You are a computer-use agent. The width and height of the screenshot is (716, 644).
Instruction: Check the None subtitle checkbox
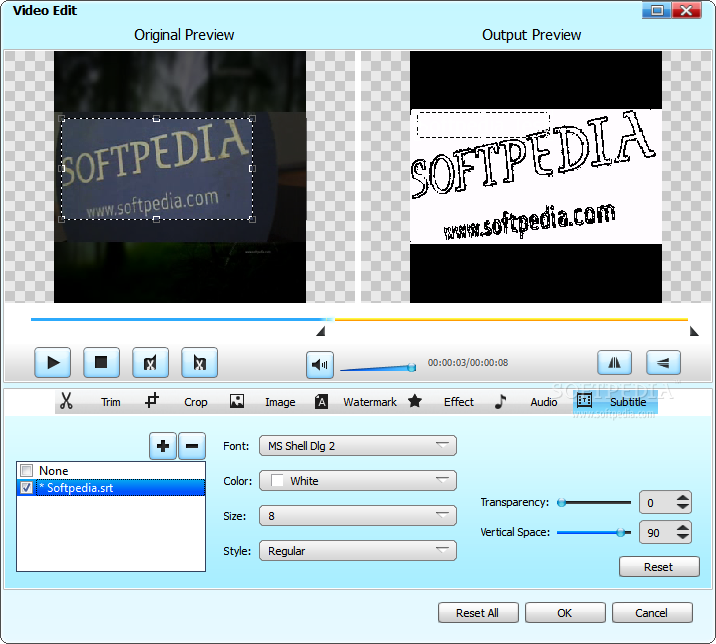click(x=27, y=470)
